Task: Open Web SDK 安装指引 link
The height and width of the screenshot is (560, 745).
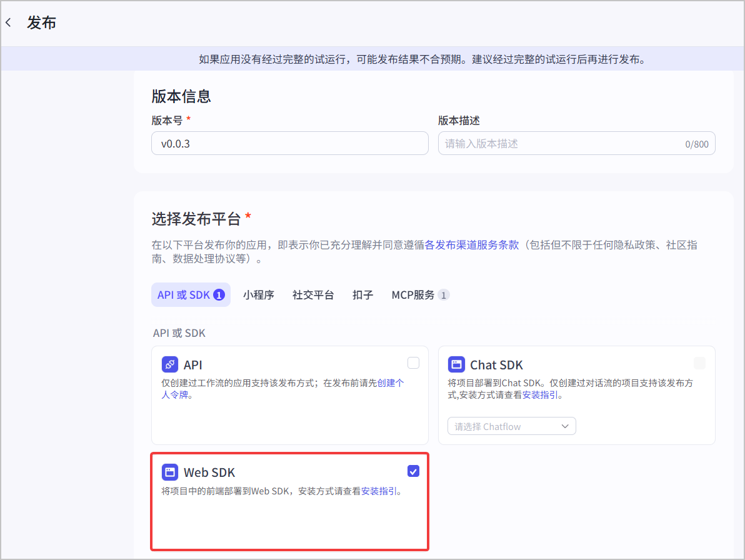Action: click(x=379, y=491)
